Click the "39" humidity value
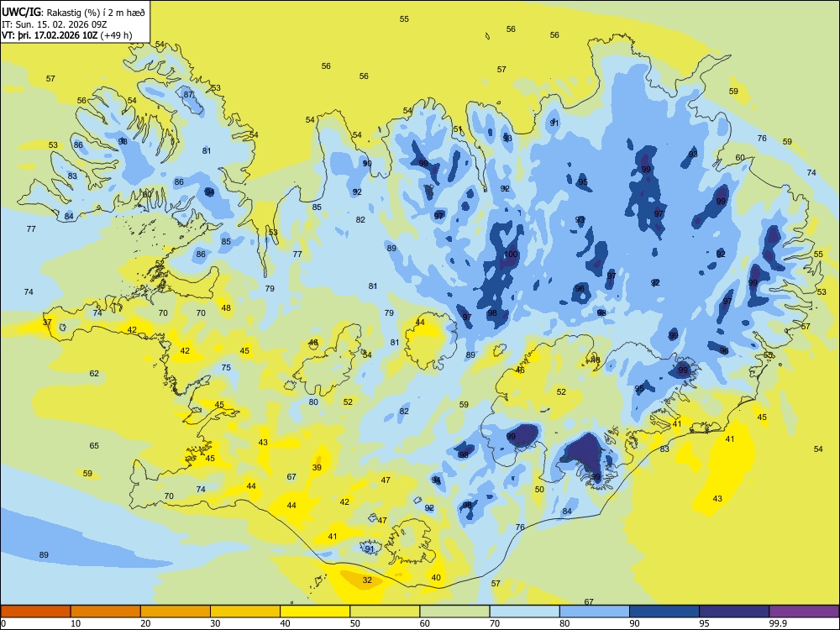Image resolution: width=840 pixels, height=630 pixels. click(317, 468)
